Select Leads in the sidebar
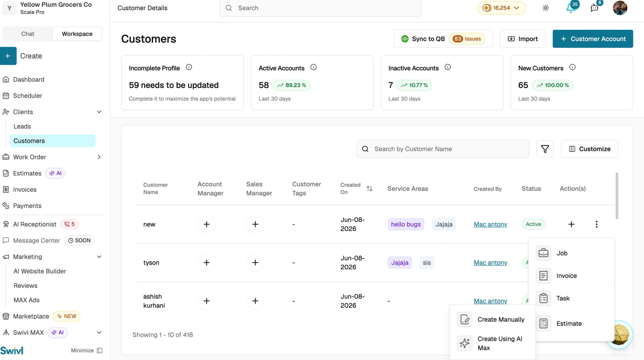Viewport: 644px width, 360px height. pos(22,127)
